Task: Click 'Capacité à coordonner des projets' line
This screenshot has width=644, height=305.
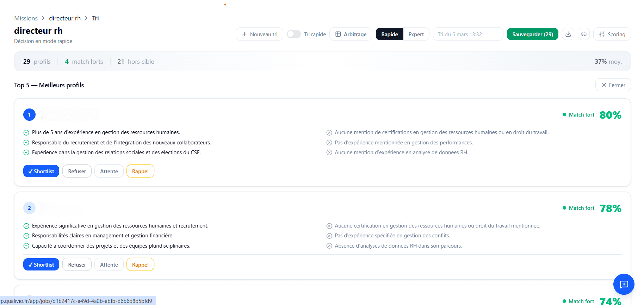Action: (x=111, y=246)
